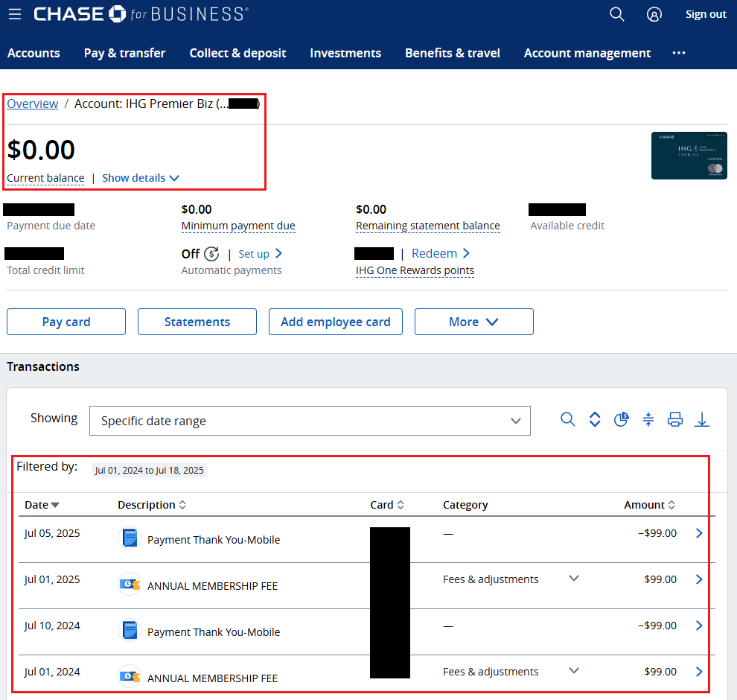
Task: Click the Jul 10, 2024 payment icon
Action: pos(130,630)
